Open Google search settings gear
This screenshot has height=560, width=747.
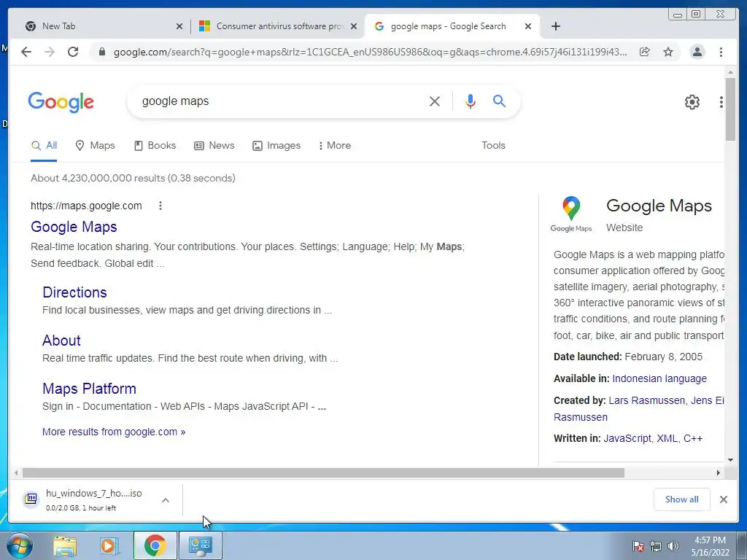[692, 101]
